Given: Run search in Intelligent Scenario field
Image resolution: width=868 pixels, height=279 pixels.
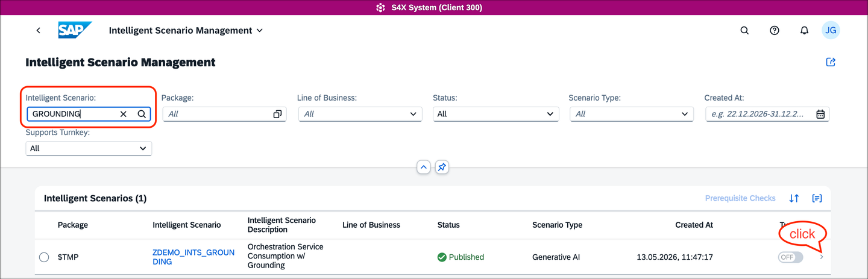Looking at the screenshot, I should click(141, 114).
